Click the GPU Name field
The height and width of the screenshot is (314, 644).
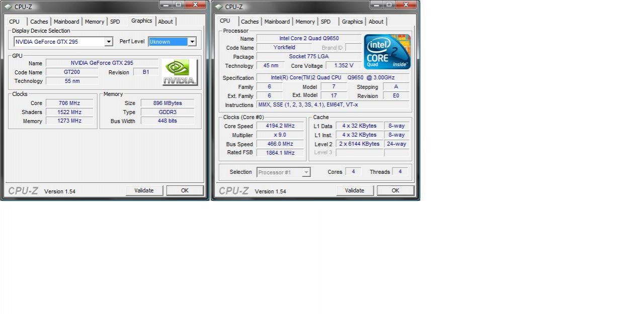pyautogui.click(x=102, y=63)
